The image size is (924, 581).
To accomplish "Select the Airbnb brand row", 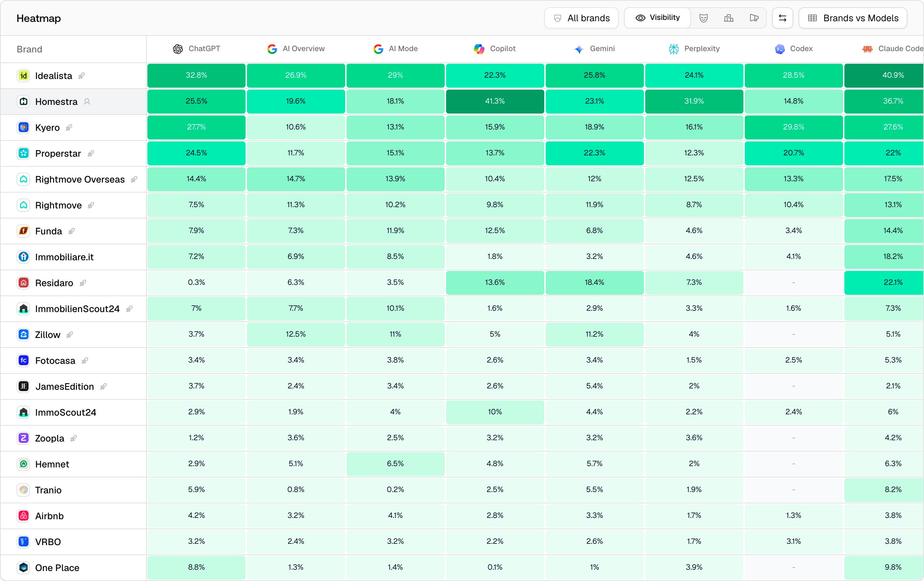I will point(73,516).
